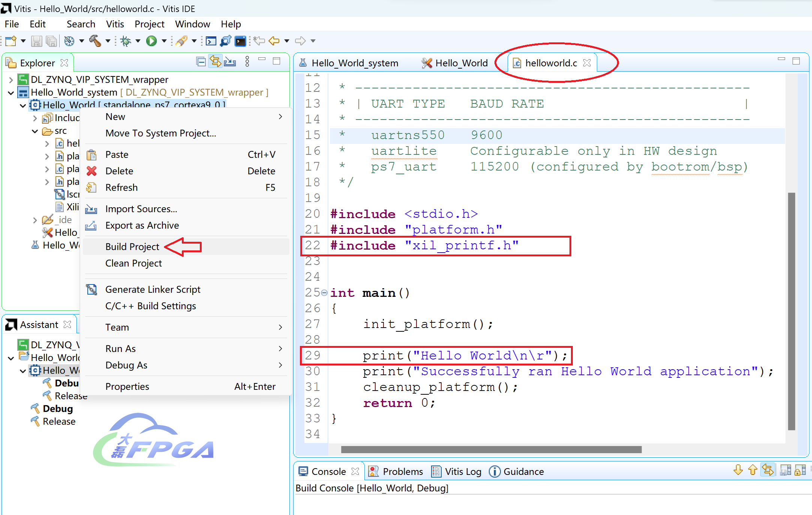Click the New wizard toolbar icon

[x=11, y=41]
